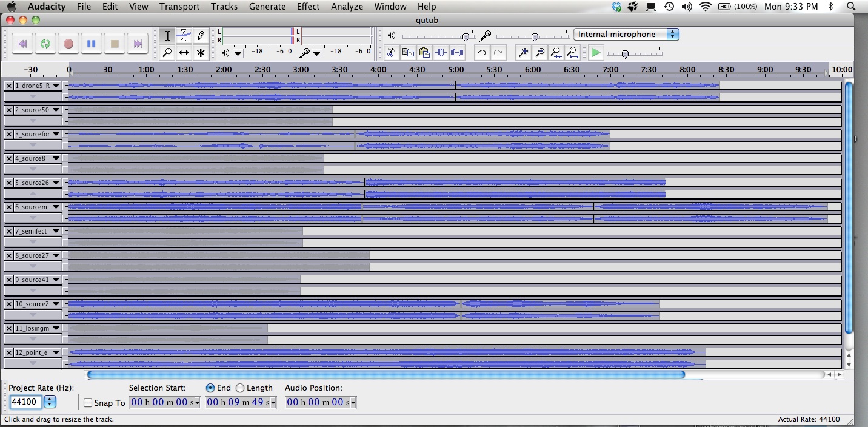Image resolution: width=868 pixels, height=427 pixels.
Task: Click the loop play button
Action: pyautogui.click(x=45, y=44)
